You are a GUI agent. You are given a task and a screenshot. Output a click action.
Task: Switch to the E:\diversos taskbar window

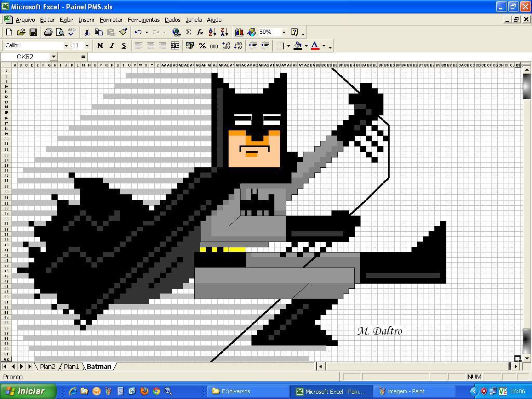(248, 392)
